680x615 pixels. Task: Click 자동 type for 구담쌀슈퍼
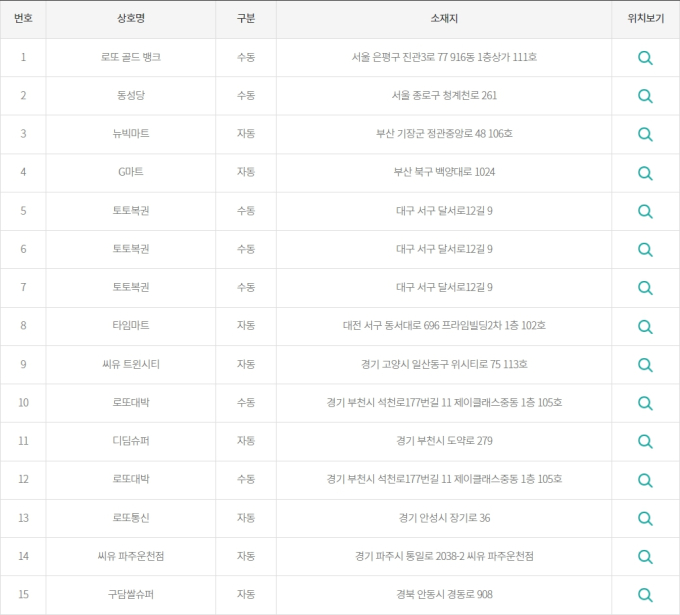[x=246, y=594]
